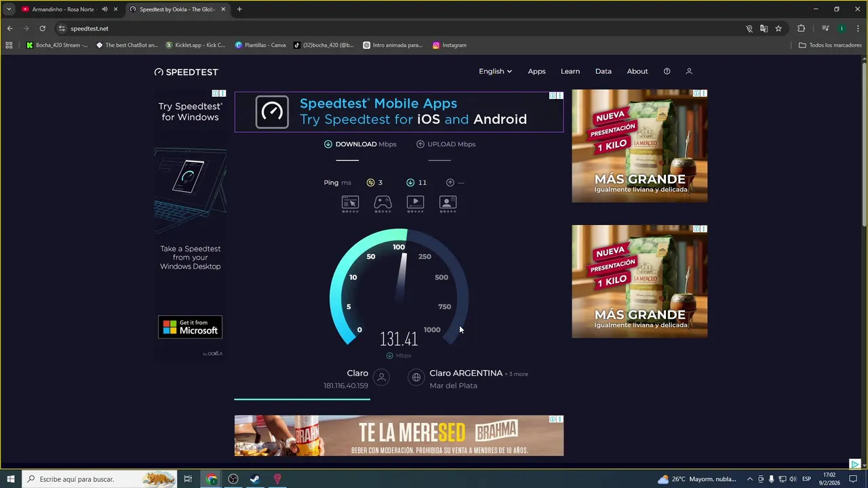The height and width of the screenshot is (488, 868).
Task: Reload the page
Action: click(42, 28)
